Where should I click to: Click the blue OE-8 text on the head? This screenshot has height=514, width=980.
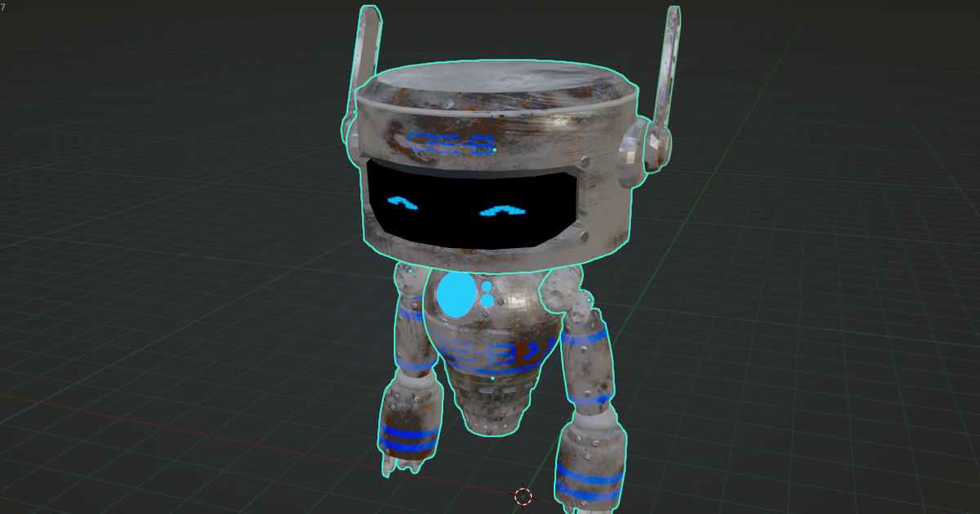451,144
